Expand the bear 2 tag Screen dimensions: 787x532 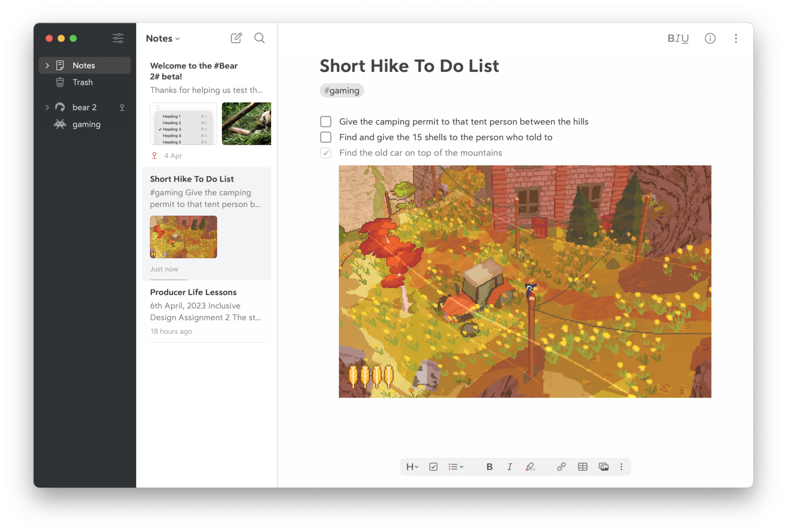pos(47,107)
